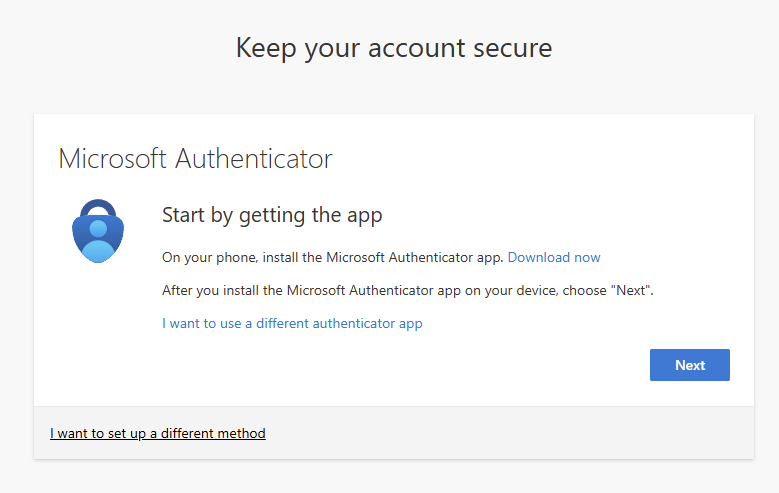Click the "Keep your account secure" page heading
The height and width of the screenshot is (493, 779).
coord(394,47)
